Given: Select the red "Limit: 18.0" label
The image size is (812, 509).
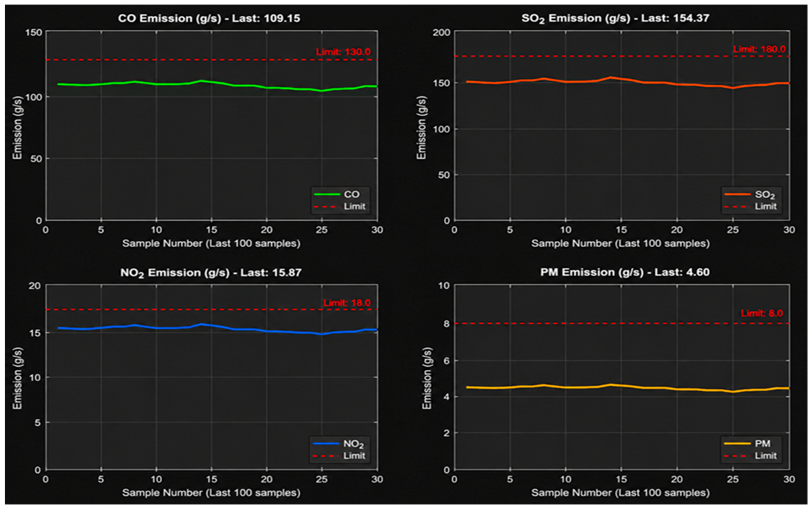Looking at the screenshot, I should point(347,303).
